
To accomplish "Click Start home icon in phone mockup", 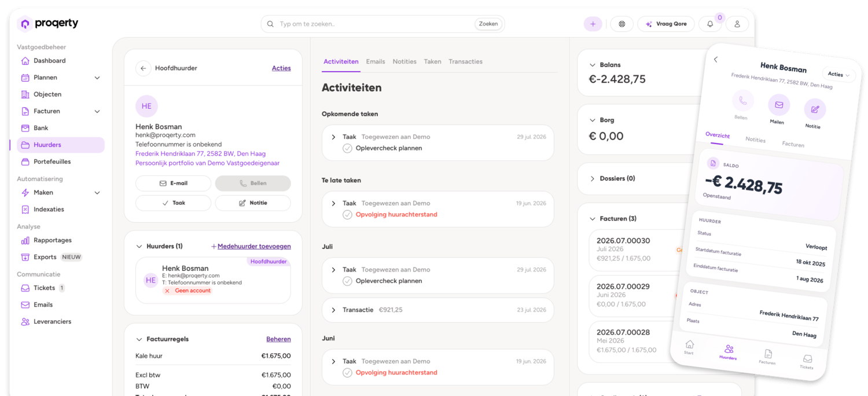I will (x=689, y=344).
